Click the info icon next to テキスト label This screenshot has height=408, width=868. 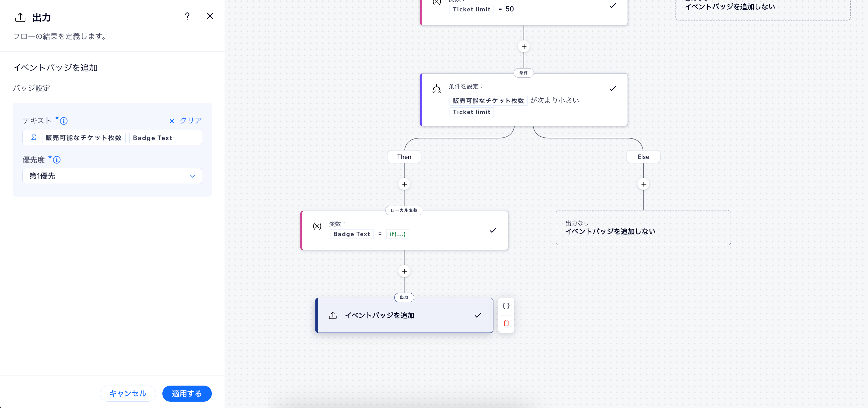point(64,121)
